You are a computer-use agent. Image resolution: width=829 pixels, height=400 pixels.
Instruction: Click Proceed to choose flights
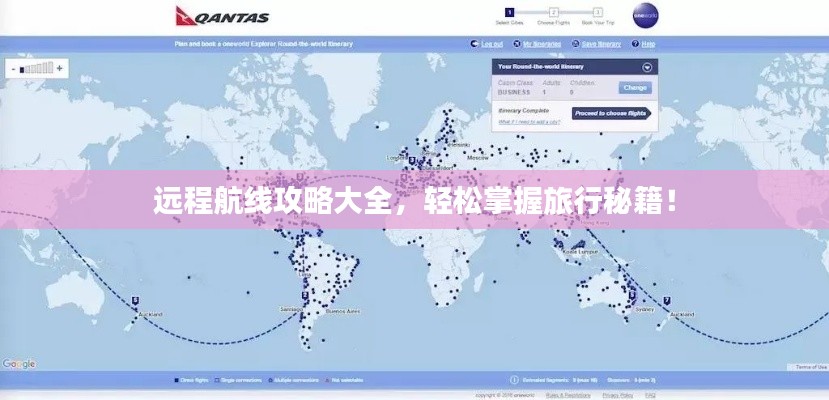tap(612, 113)
